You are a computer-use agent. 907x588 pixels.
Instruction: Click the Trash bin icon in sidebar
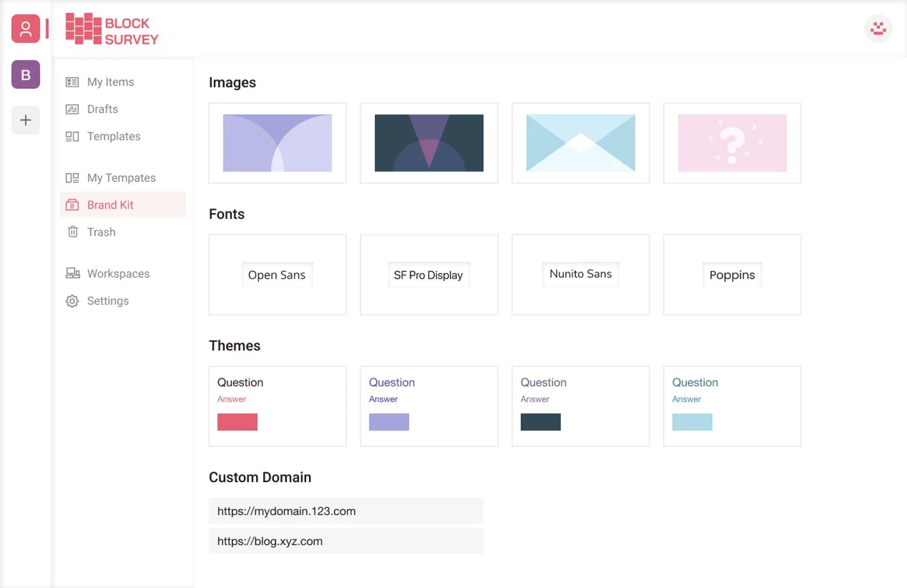pyautogui.click(x=72, y=232)
